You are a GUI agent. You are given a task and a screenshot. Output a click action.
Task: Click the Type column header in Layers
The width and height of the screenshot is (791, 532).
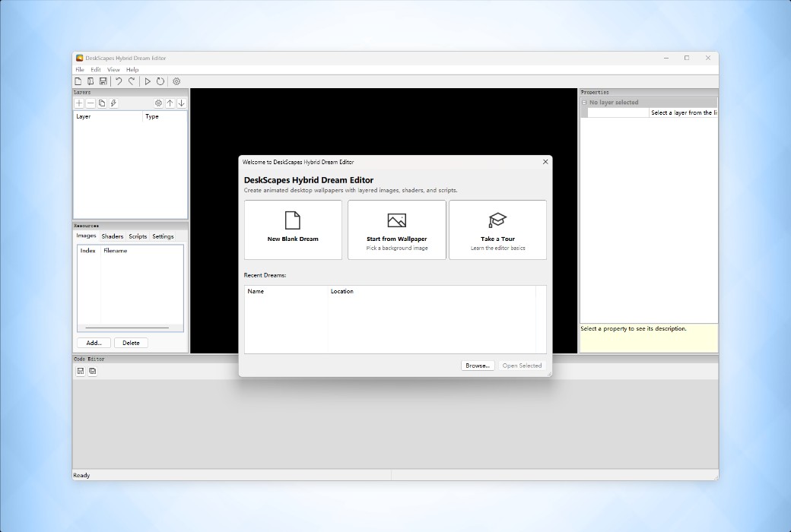click(165, 116)
